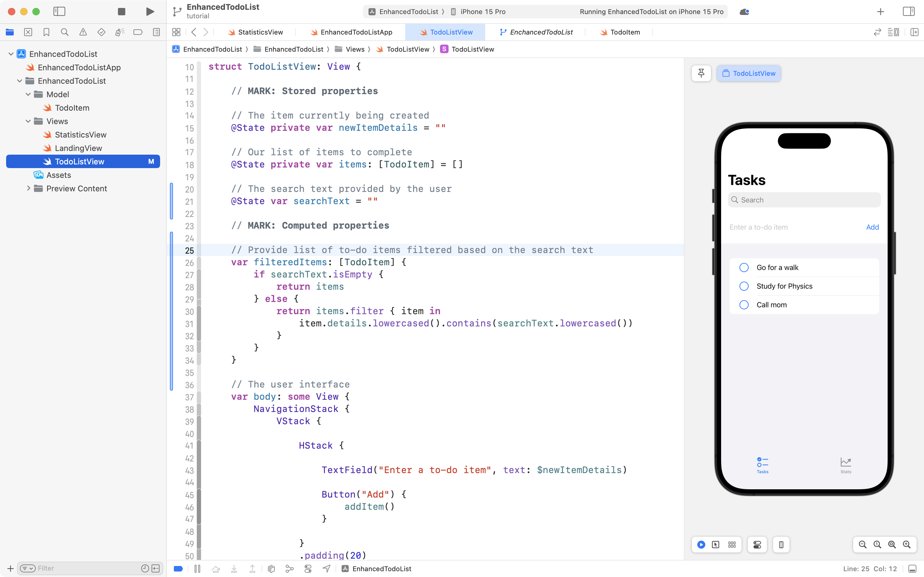Collapse the Model folder
The width and height of the screenshot is (924, 577).
coord(28,94)
